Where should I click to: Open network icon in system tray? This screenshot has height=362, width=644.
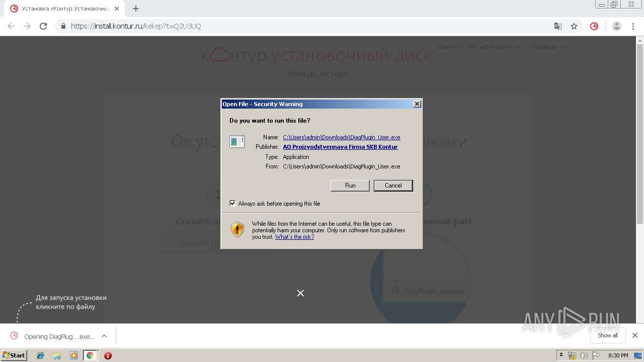pos(572,355)
